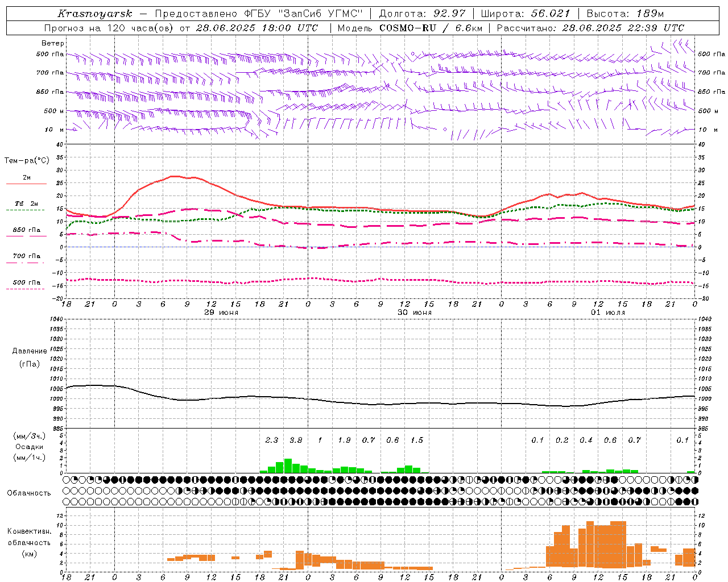Click the 1.5 three-hour precipitation value
Viewport: 728px width, 582px height.
pos(417,440)
